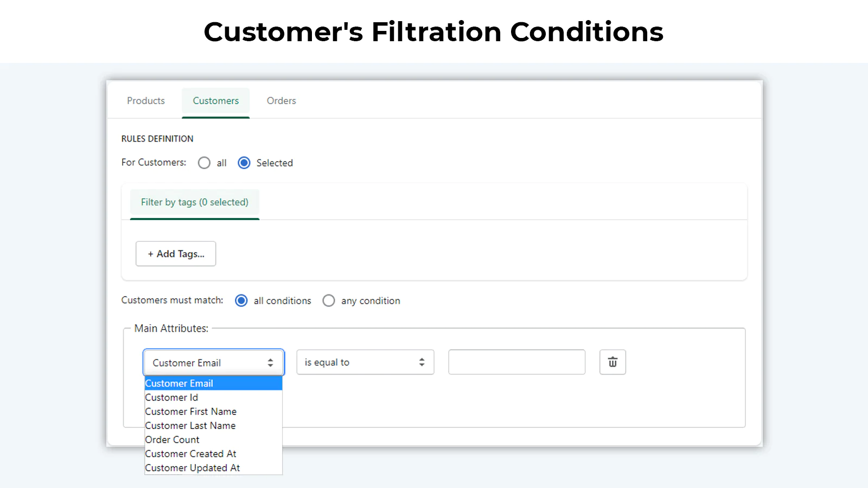Screen dimensions: 868x488
Task: Select 'Customer Id' in the dropdown list
Action: click(171, 397)
